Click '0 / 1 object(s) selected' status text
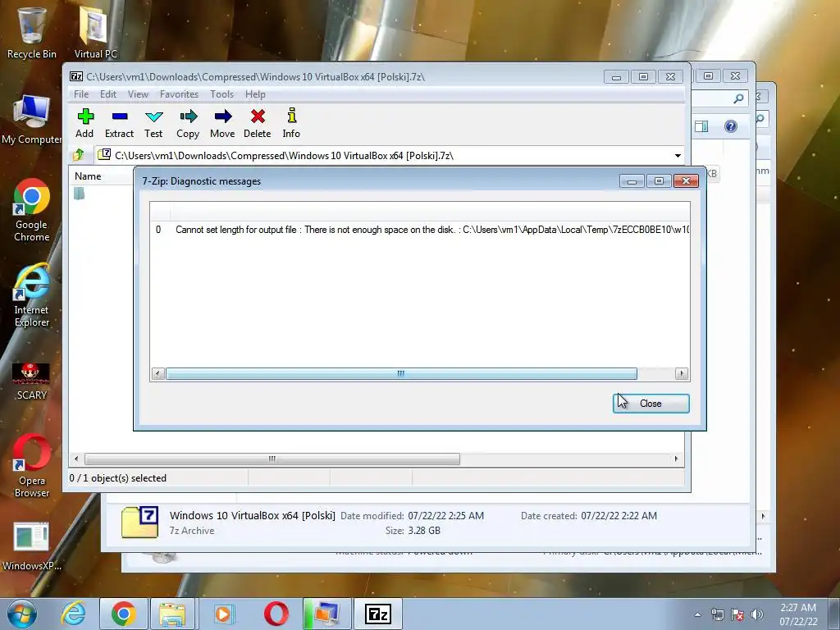840x630 pixels. [x=118, y=478]
